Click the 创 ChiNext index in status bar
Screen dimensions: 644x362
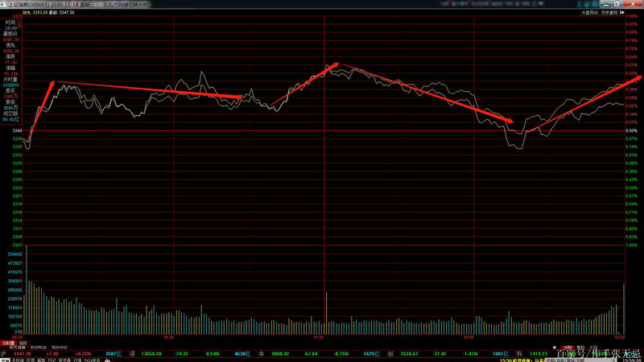pyautogui.click(x=390, y=352)
